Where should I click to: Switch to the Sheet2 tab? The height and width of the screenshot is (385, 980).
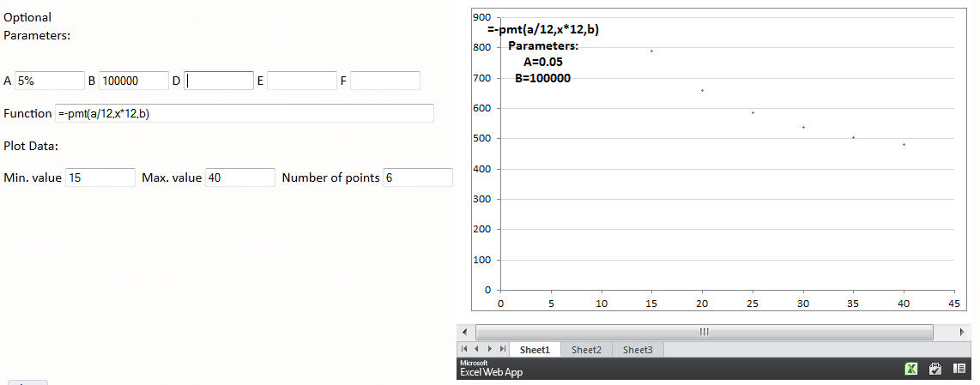click(586, 350)
